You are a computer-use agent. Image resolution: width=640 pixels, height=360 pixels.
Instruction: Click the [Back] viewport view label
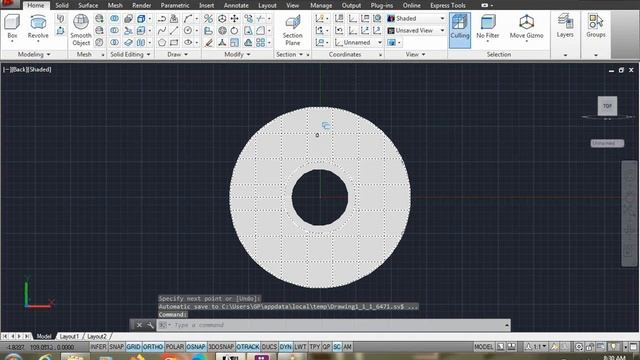[x=19, y=70]
